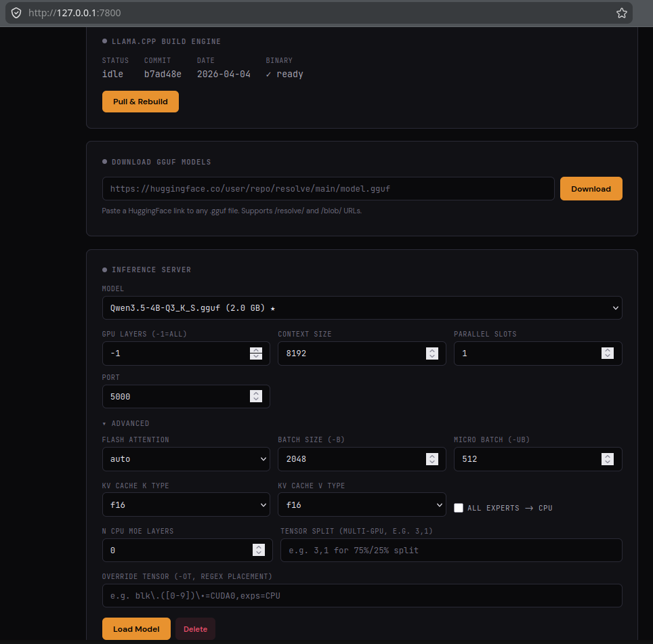Screen dimensions: 653x644
Task: Click the shield site-info icon in address bar
Action: pos(16,13)
